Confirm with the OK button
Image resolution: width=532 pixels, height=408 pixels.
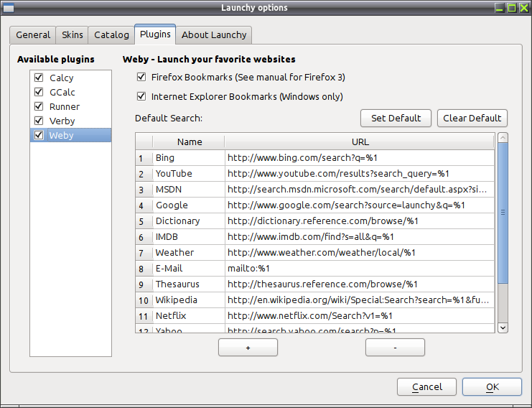492,387
